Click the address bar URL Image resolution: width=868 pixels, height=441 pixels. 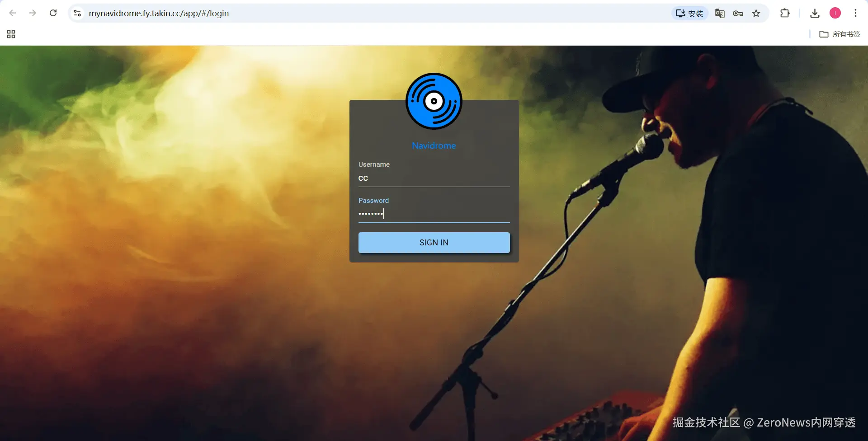pos(159,13)
